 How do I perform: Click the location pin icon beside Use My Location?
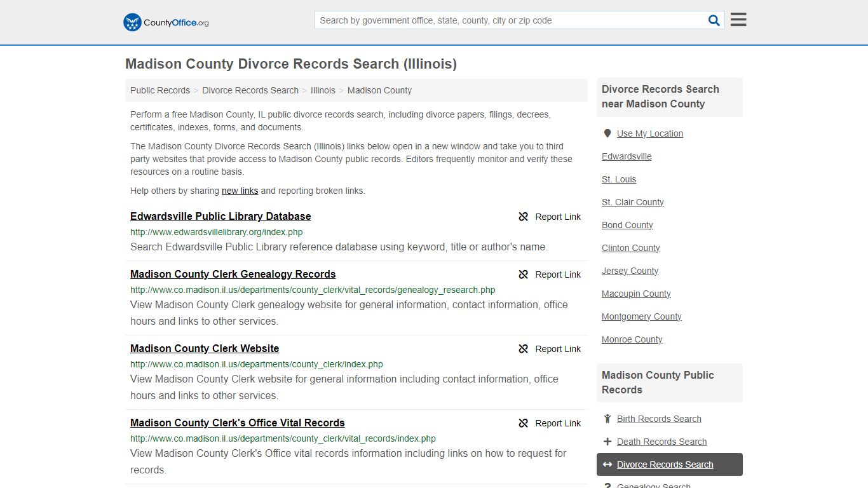pos(607,133)
